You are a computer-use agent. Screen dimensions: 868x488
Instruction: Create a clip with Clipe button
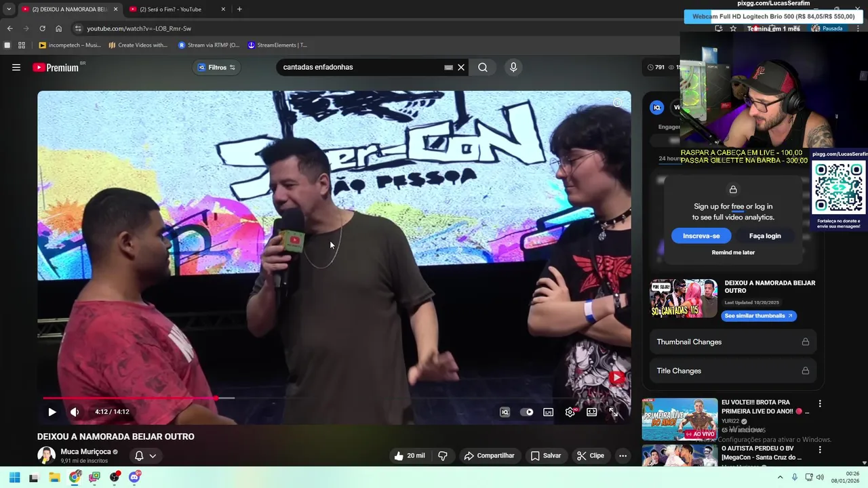pyautogui.click(x=591, y=455)
